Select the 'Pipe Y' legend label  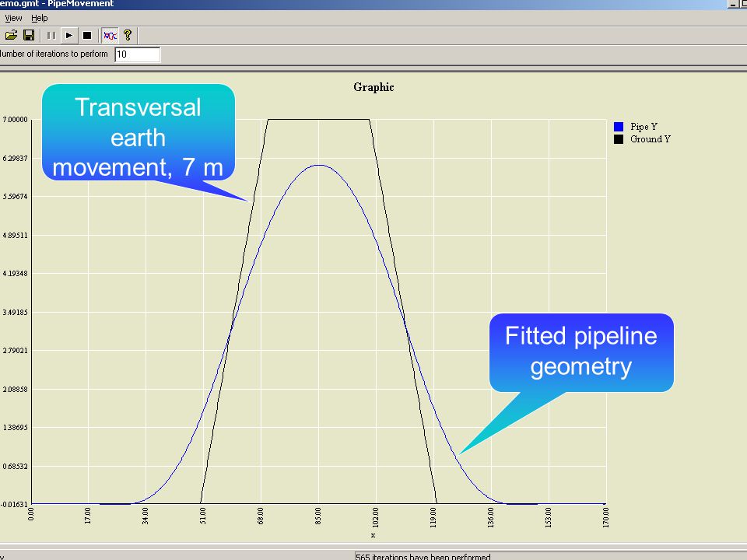coord(644,127)
